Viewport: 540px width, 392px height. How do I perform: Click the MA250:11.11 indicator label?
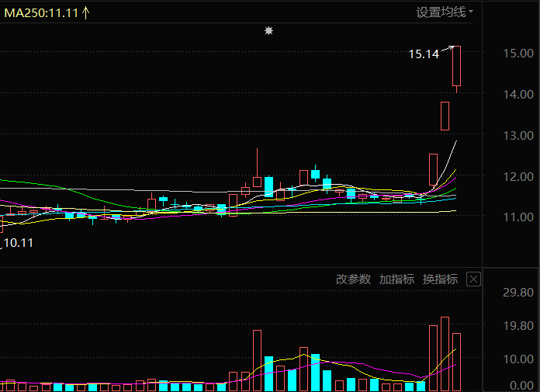[41, 13]
